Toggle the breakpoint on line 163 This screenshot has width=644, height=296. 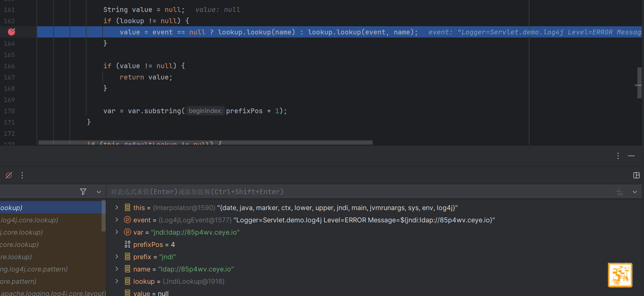tap(11, 32)
